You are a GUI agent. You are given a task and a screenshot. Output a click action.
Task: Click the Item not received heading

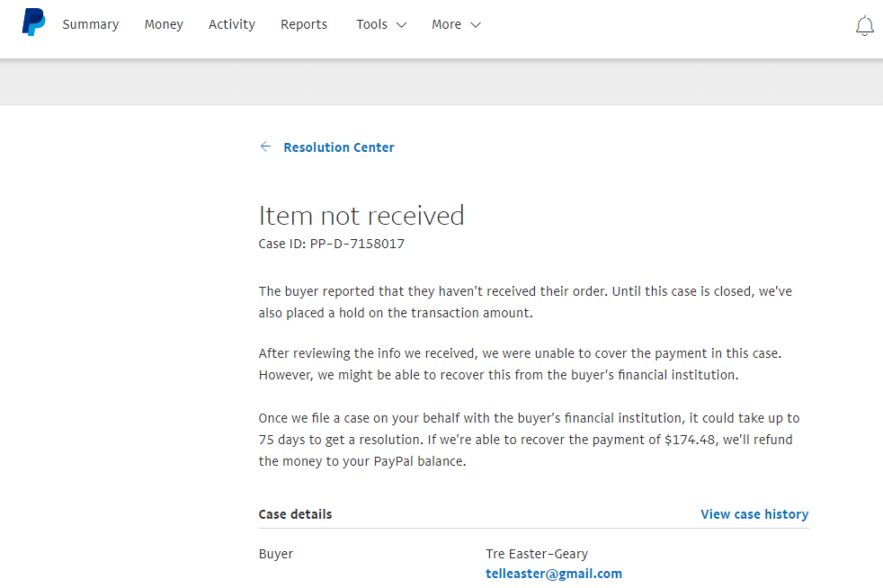coord(361,216)
